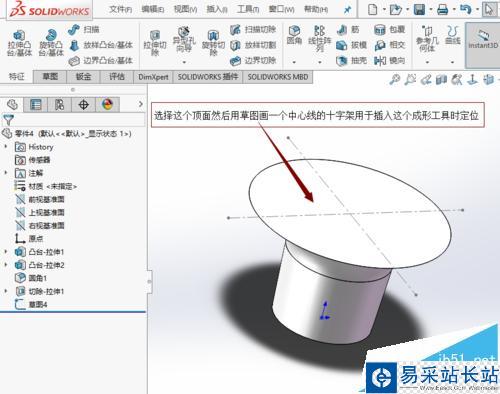Viewport: 500px width, 394px height.
Task: Switch to the 钣金 sheet metal tab
Action: click(83, 77)
